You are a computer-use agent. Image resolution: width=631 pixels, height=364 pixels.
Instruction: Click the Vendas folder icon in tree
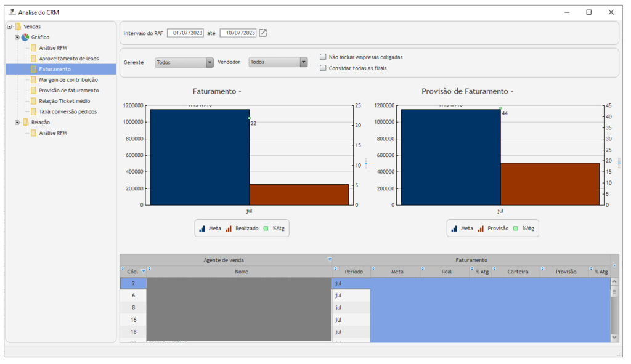point(18,26)
